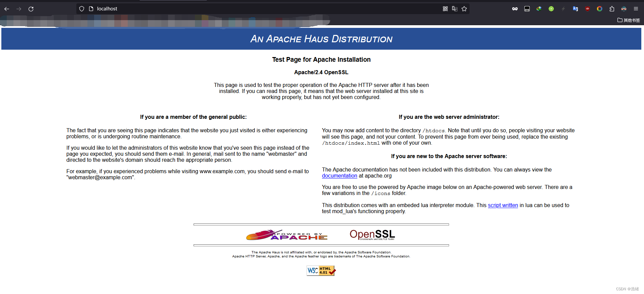
Task: Click the browser back arrow
Action: point(7,9)
